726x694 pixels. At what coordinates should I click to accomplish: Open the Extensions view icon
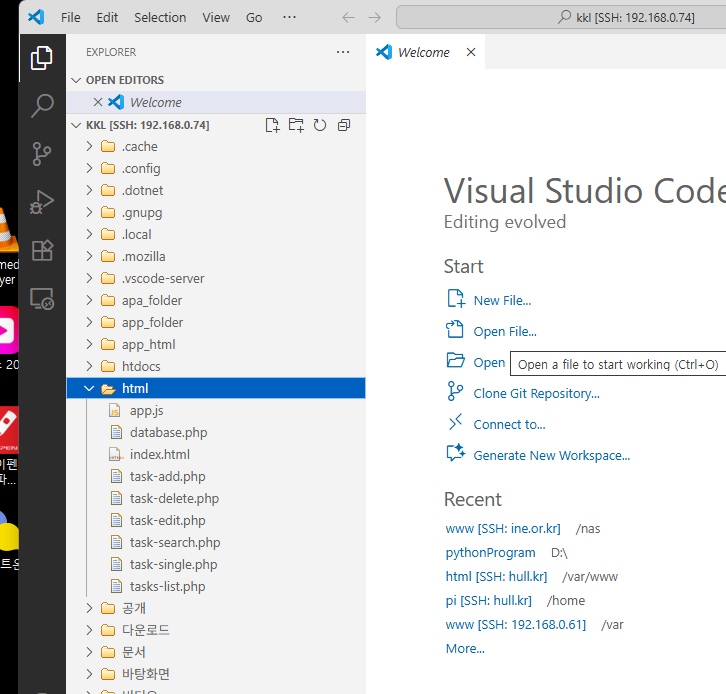click(x=42, y=250)
